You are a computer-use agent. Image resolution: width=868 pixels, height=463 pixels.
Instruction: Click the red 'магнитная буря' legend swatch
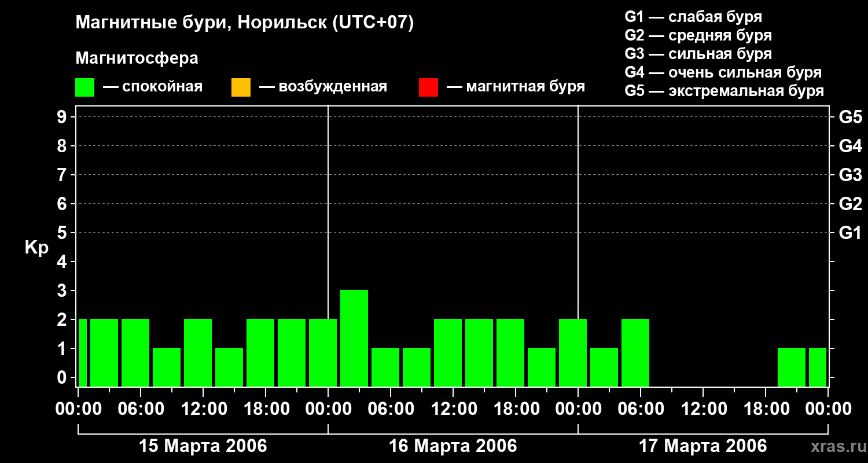(428, 87)
